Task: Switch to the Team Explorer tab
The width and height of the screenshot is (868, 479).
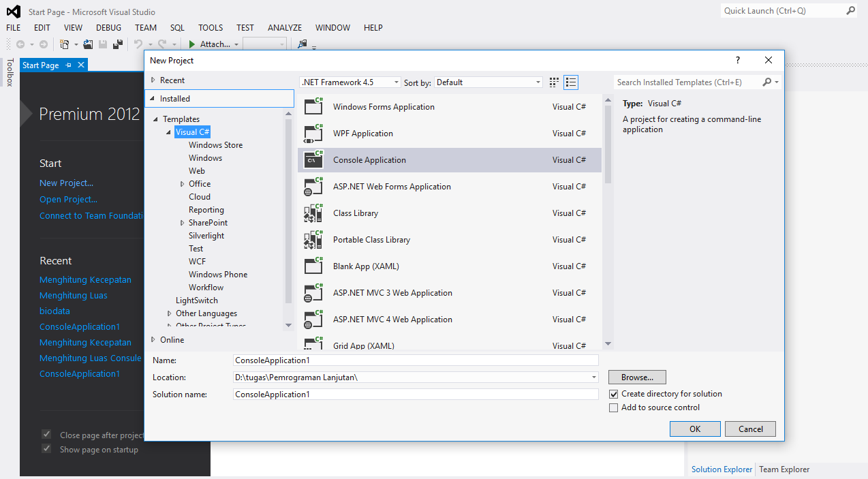Action: (x=784, y=469)
